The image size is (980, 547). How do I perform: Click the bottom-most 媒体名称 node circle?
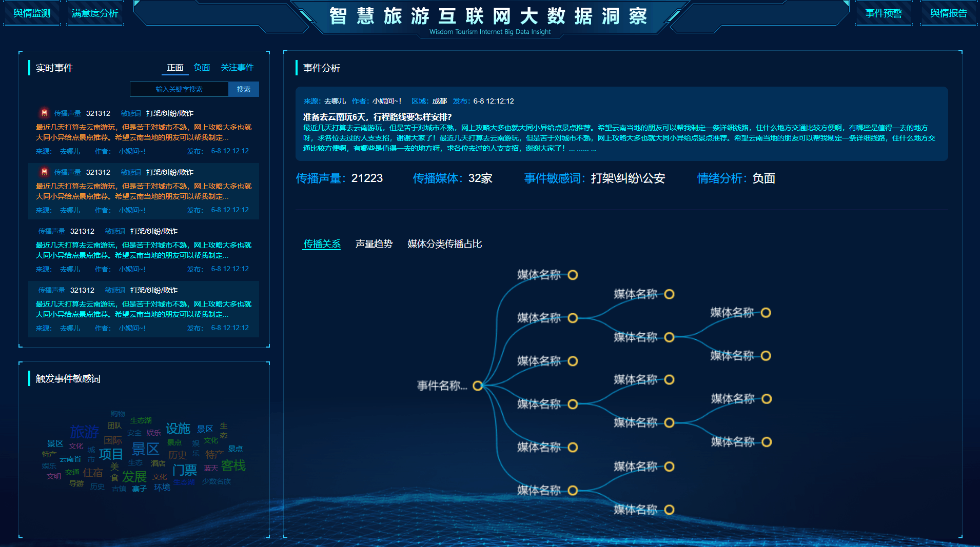[669, 510]
